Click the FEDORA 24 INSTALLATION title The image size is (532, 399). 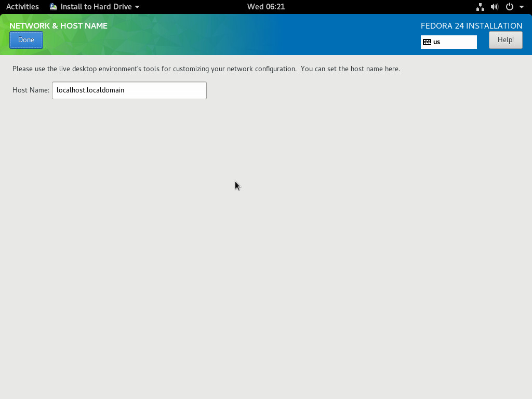(x=471, y=26)
